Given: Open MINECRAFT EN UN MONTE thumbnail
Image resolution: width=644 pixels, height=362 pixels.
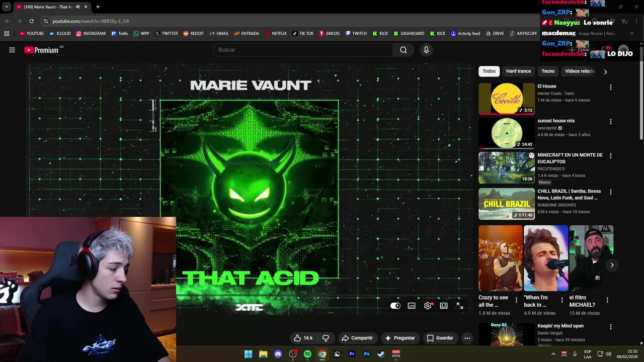Looking at the screenshot, I should coord(507,168).
